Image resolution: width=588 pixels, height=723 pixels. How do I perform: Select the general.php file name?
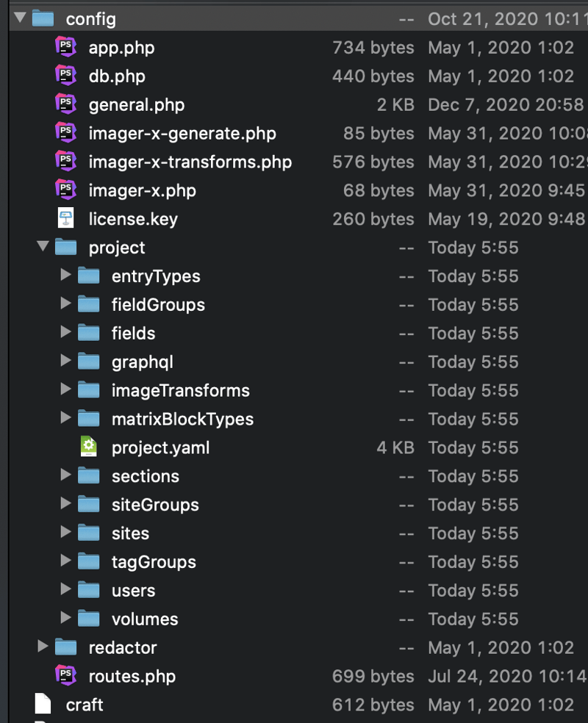pyautogui.click(x=136, y=105)
